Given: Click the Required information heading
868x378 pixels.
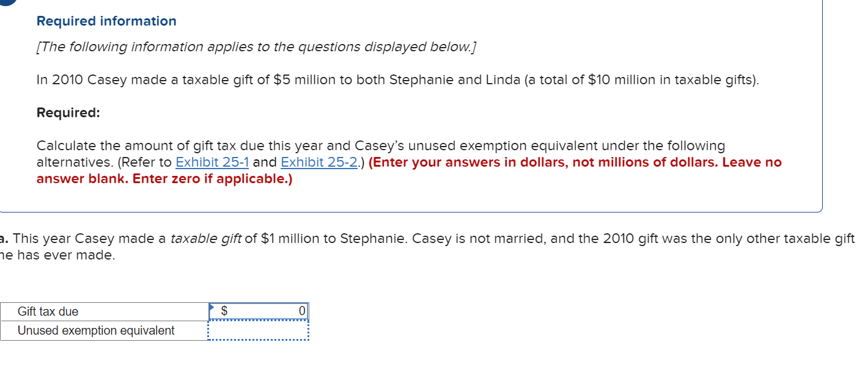Looking at the screenshot, I should point(106,20).
